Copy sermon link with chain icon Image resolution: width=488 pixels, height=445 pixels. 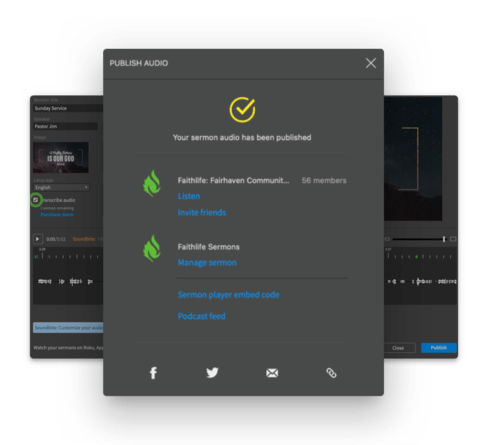click(331, 373)
